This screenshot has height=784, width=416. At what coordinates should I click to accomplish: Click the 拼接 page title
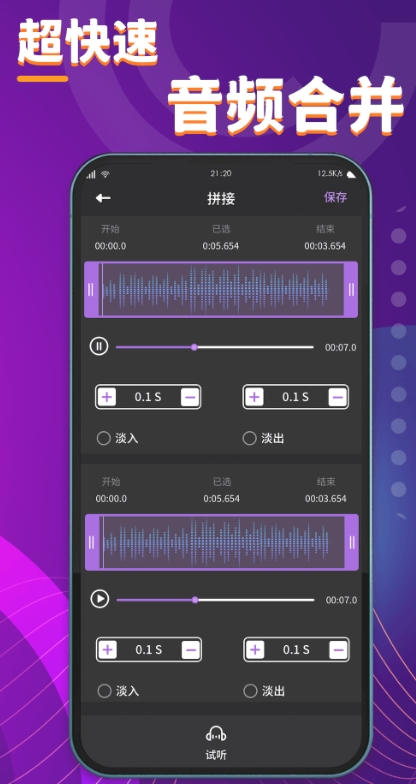[x=221, y=198]
